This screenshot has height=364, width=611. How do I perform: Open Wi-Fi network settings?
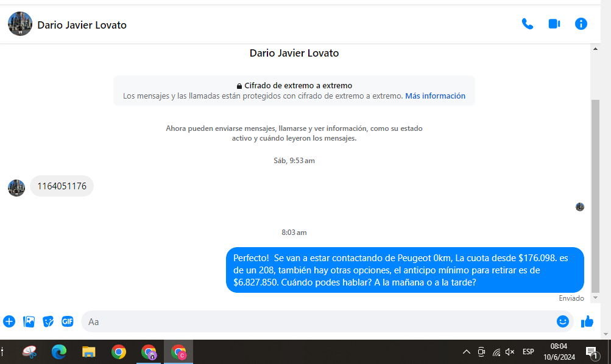click(x=496, y=352)
